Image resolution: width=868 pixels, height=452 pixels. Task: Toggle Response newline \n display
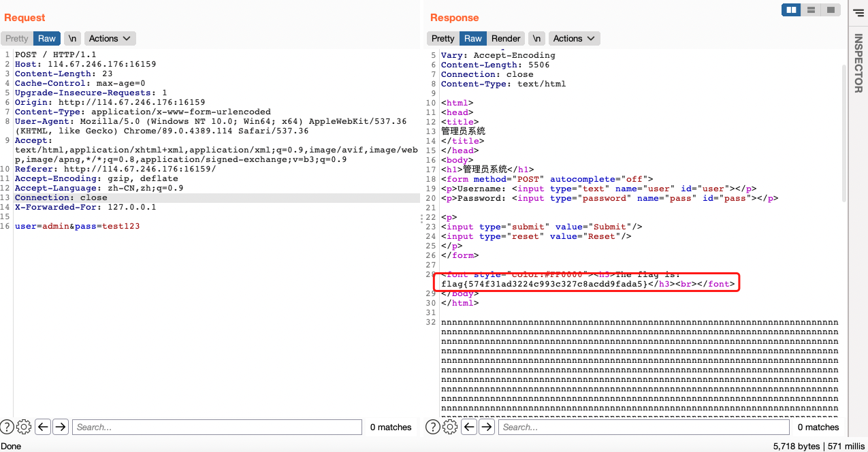click(537, 39)
